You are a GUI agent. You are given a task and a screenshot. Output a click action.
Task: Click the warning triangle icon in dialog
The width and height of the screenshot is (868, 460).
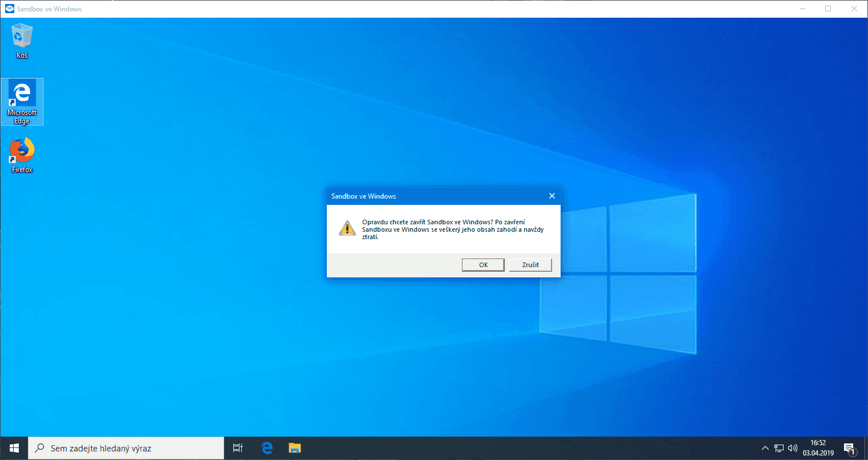coord(347,228)
